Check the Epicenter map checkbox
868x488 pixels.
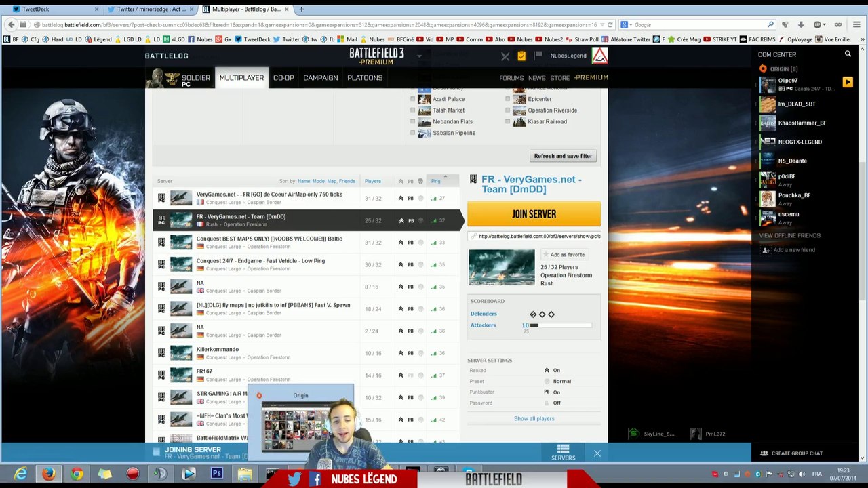(x=507, y=99)
